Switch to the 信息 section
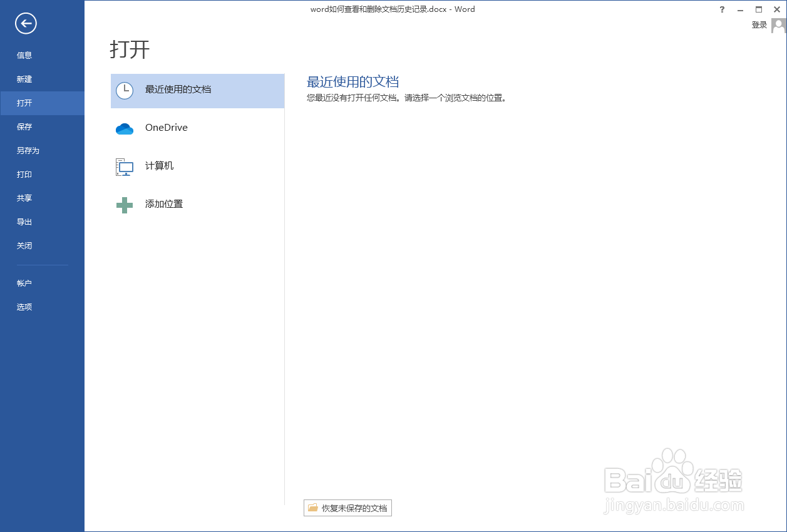 click(x=24, y=55)
